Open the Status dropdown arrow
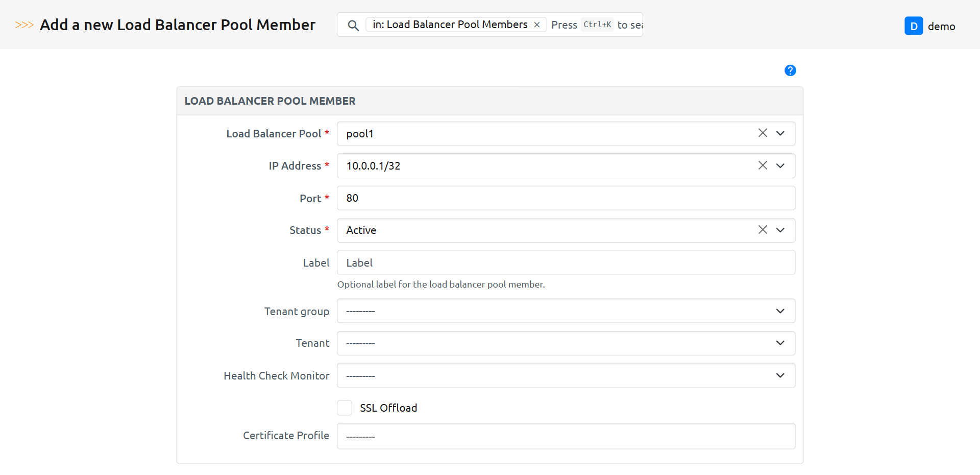The image size is (980, 475). (780, 230)
